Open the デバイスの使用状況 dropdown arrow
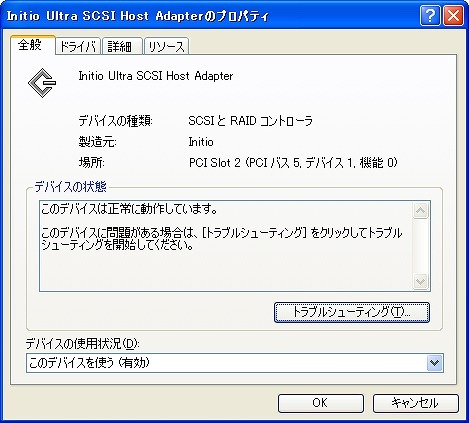This screenshot has height=423, width=469. tap(435, 363)
